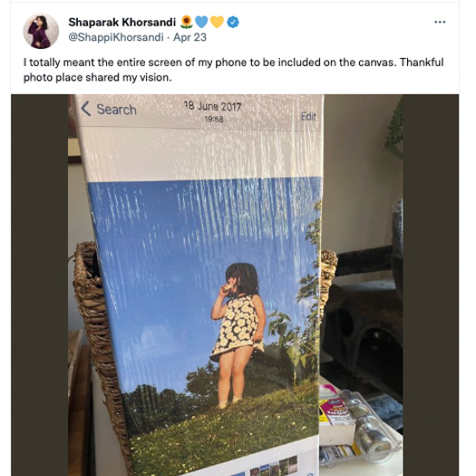The width and height of the screenshot is (476, 476).
Task: Open the Shaparak Khorsandi display name link
Action: (x=122, y=22)
